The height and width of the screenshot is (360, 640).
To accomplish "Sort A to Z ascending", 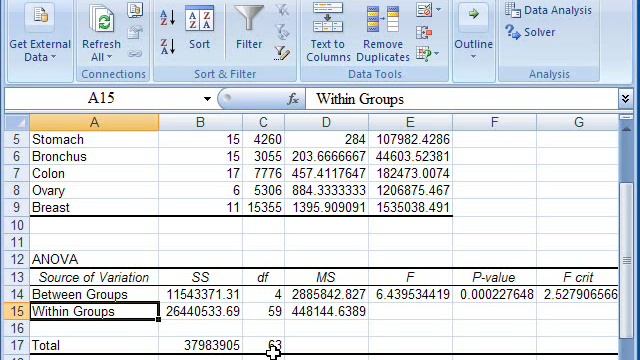I will [x=167, y=18].
